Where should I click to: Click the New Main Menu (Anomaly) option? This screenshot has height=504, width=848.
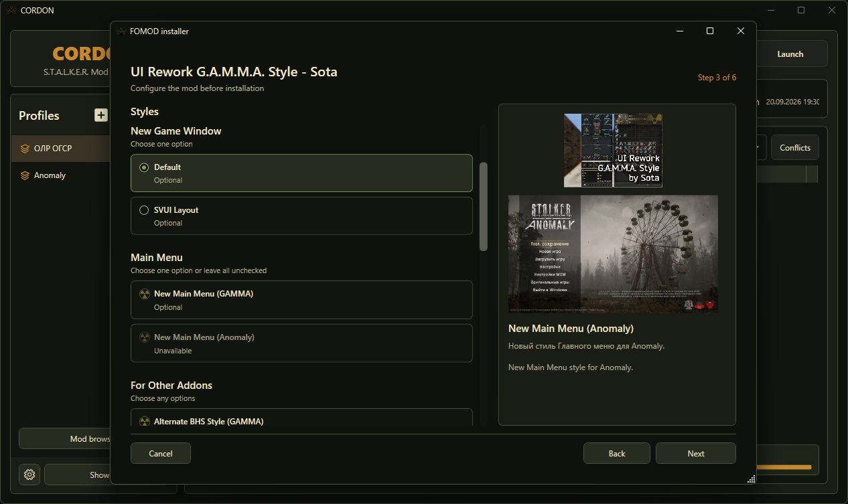point(301,343)
